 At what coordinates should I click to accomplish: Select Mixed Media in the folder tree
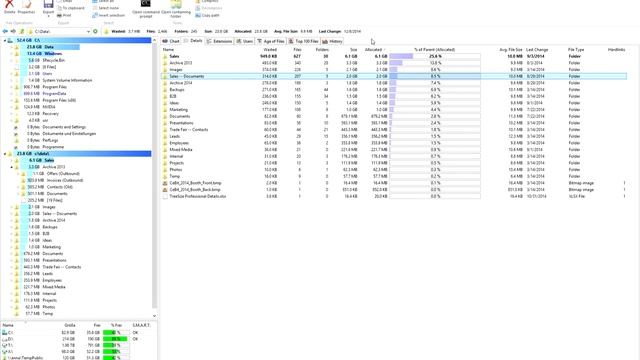pyautogui.click(x=54, y=287)
